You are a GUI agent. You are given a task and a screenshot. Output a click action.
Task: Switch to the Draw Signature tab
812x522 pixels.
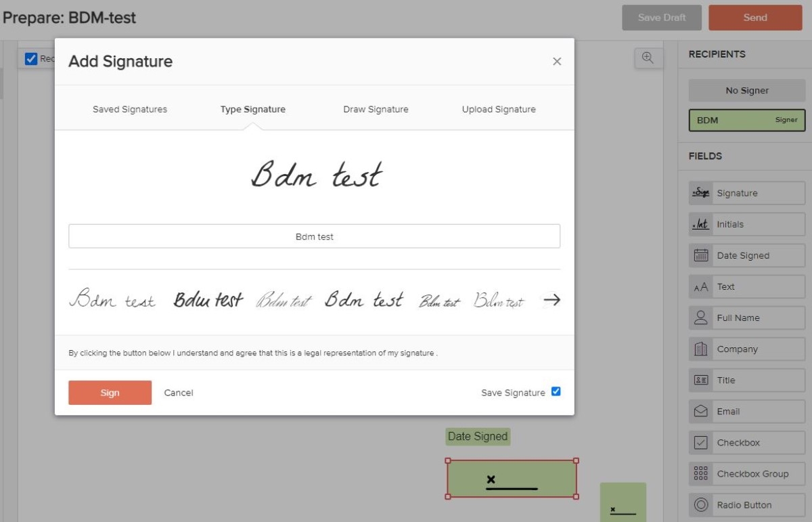376,109
